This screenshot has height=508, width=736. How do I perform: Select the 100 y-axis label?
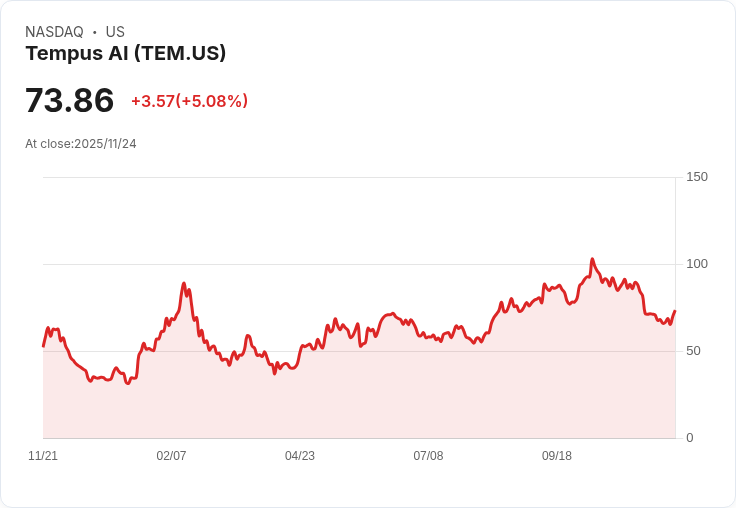coord(697,264)
